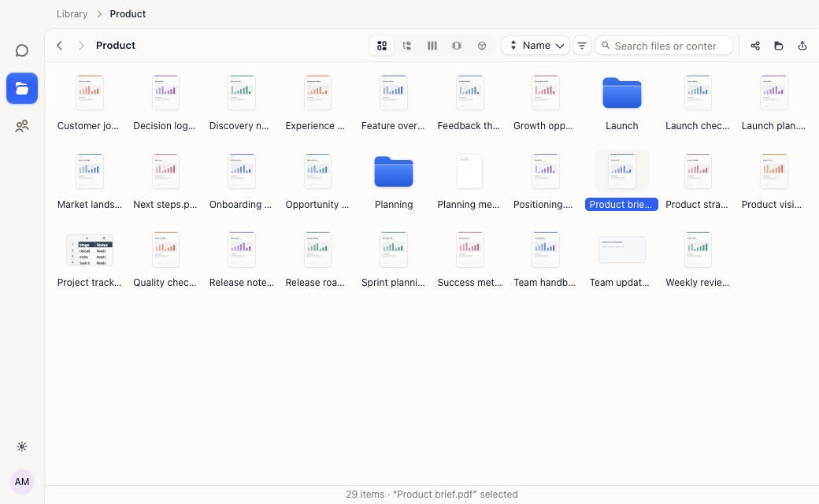819x504 pixels.
Task: Go forward with the right arrow
Action: (x=81, y=46)
